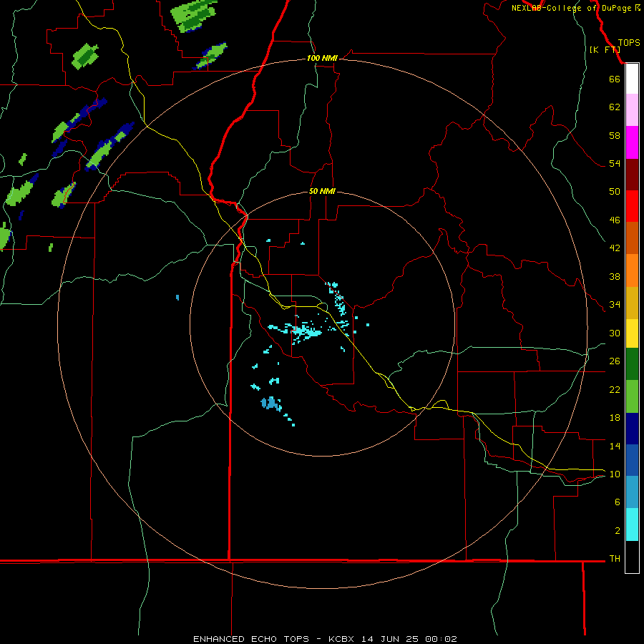Click the medium-blue echo cluster inside the 50 NMI ring

point(271,404)
